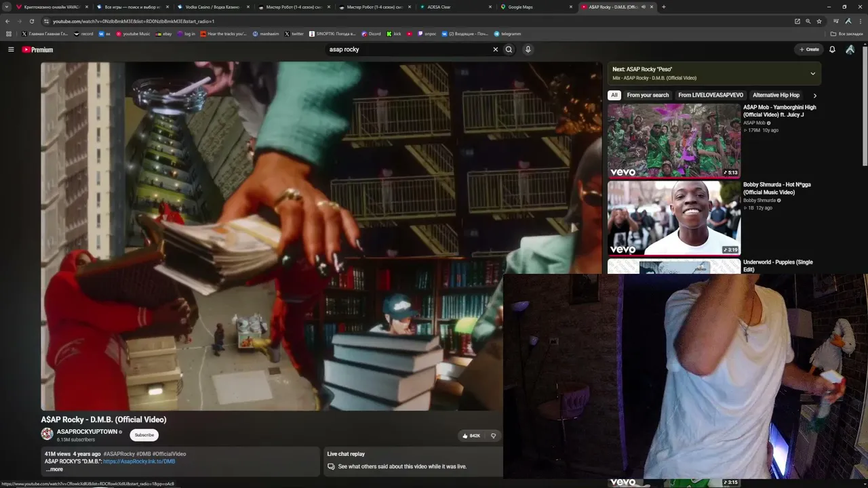The width and height of the screenshot is (868, 488).
Task: Go back in browser history
Action: tap(7, 21)
